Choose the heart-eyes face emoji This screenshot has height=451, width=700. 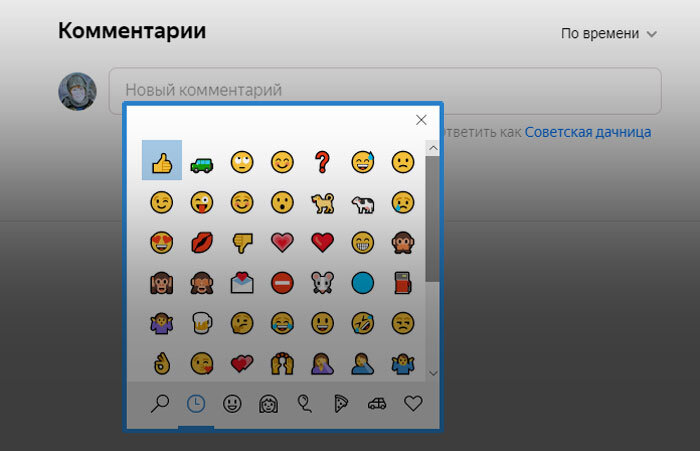(x=162, y=242)
